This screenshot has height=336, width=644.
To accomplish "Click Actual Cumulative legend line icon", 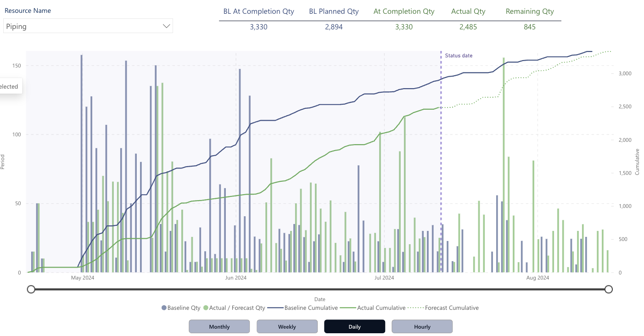I will [x=348, y=308].
